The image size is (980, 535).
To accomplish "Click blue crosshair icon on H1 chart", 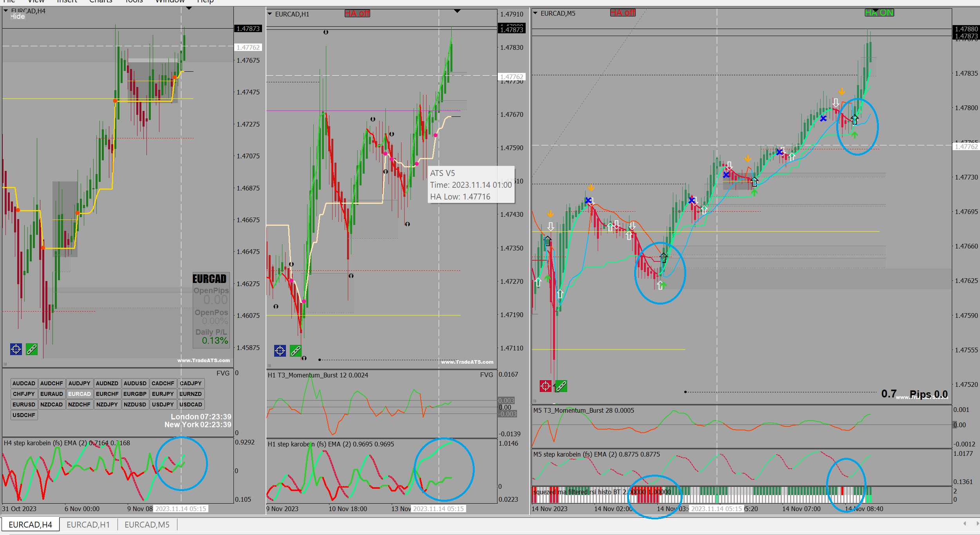I will tap(280, 350).
